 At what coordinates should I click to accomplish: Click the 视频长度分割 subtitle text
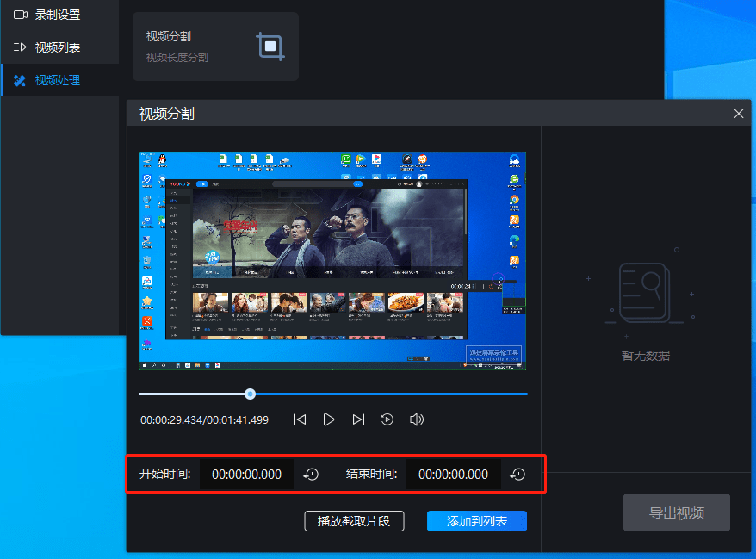point(177,58)
